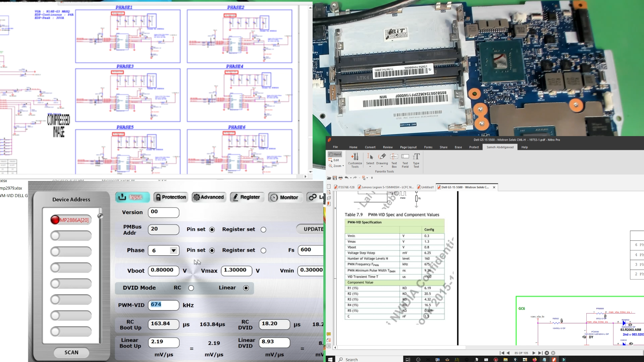Add a Text Field form control
644x362 pixels.
click(x=405, y=161)
